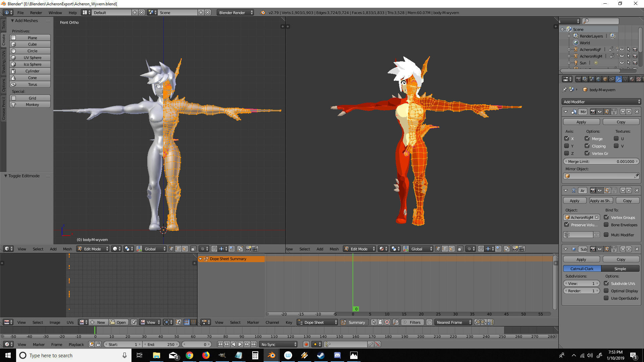Enable Use OpenSubdiv checkbox
Screen dimensions: 644x362
(x=606, y=298)
